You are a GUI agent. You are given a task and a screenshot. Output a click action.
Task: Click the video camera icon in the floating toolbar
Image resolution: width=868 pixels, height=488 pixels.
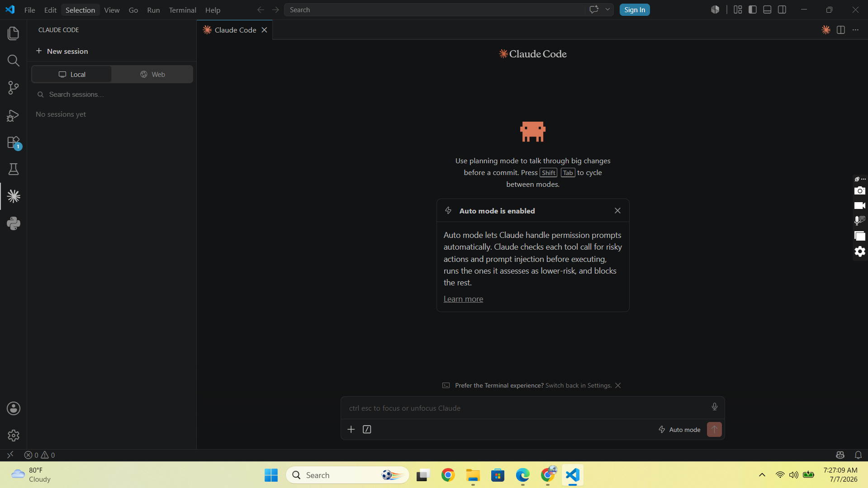tap(859, 206)
